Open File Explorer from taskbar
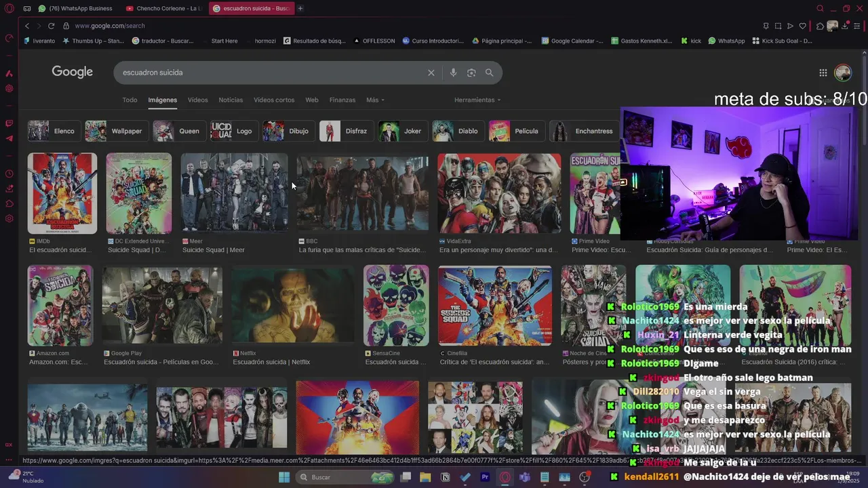Screen dimensions: 868x488 point(425,477)
